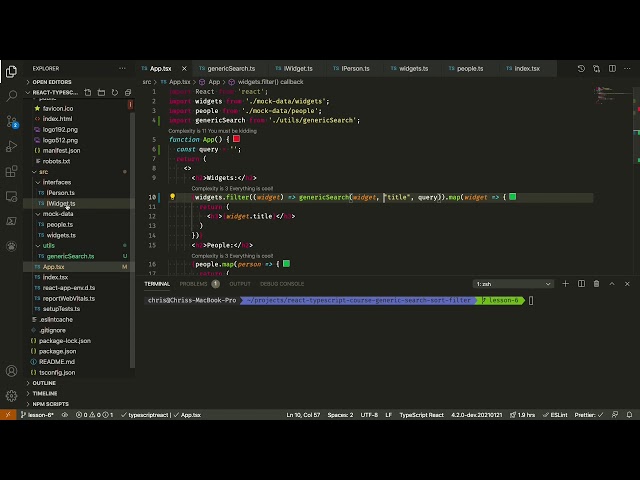640x480 pixels.
Task: Click the errors and warnings counter
Action: (x=94, y=415)
